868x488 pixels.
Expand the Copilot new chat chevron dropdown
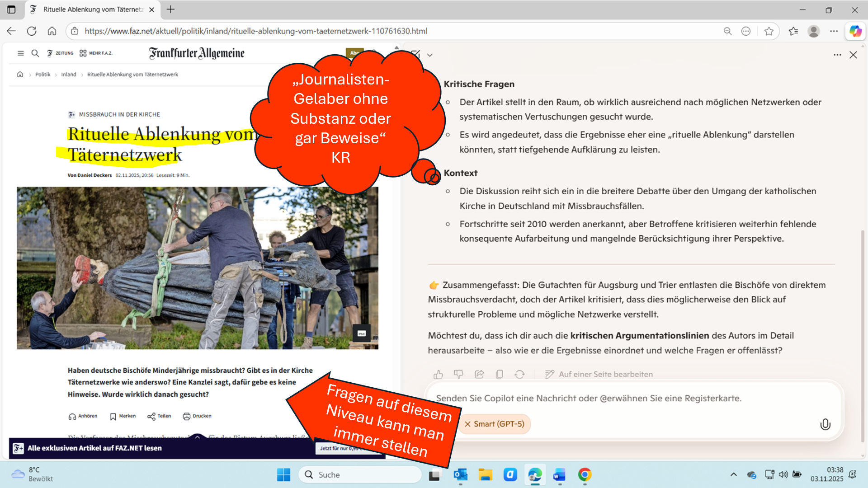tap(429, 55)
